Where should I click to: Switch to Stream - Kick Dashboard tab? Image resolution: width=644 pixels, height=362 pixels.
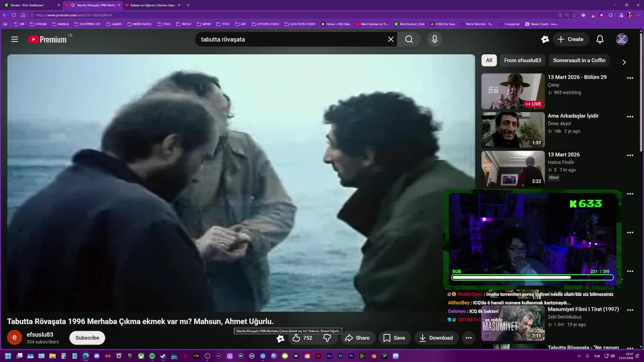point(32,5)
